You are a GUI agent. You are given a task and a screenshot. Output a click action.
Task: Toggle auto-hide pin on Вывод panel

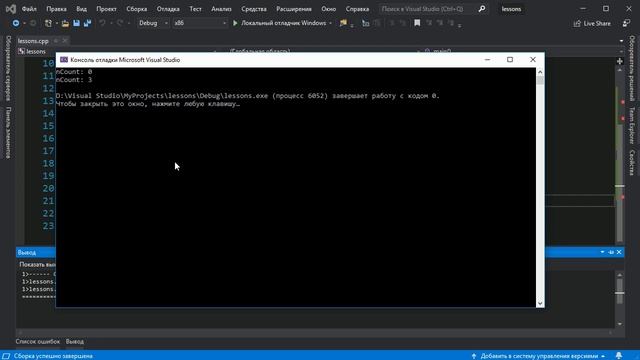[611, 252]
